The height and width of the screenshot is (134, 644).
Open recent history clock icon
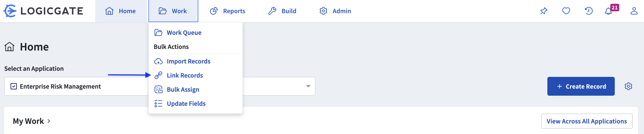click(x=589, y=11)
